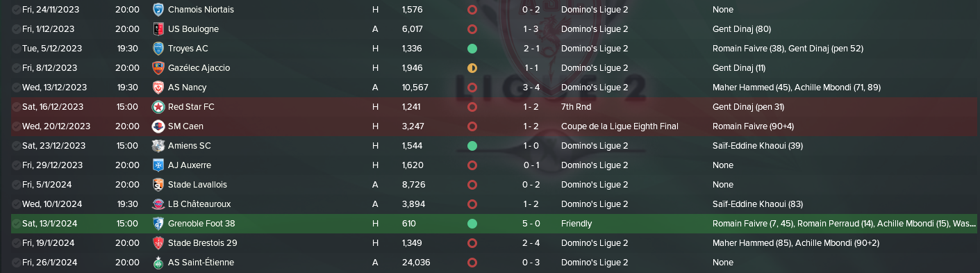
Task: Toggle the checkmark beside Wed, 20/12/2023 fixture
Action: point(16,126)
